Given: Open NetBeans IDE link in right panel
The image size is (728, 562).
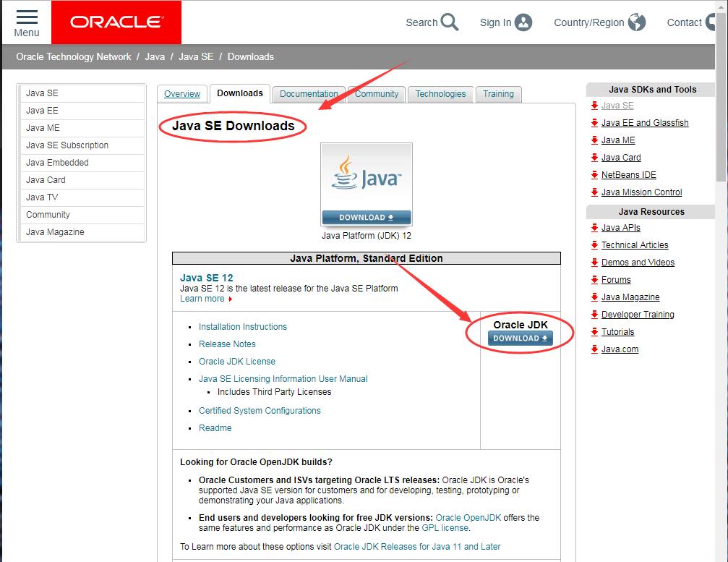Looking at the screenshot, I should coord(629,174).
